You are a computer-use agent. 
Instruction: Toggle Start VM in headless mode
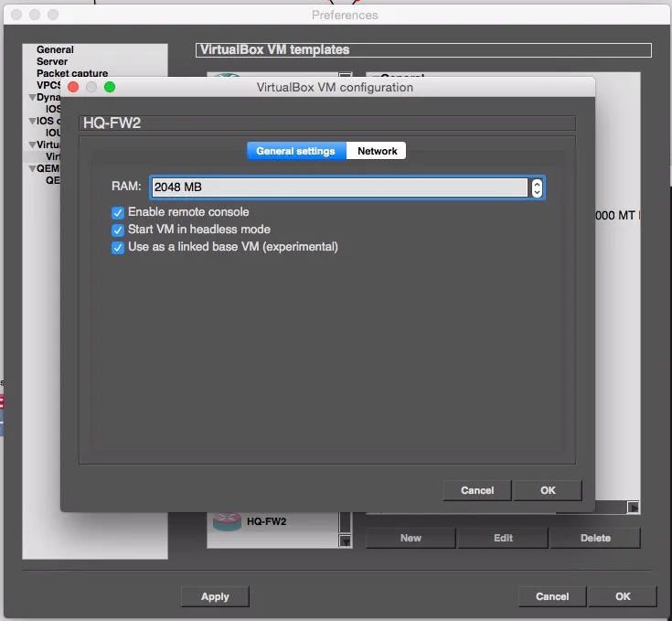(x=118, y=230)
